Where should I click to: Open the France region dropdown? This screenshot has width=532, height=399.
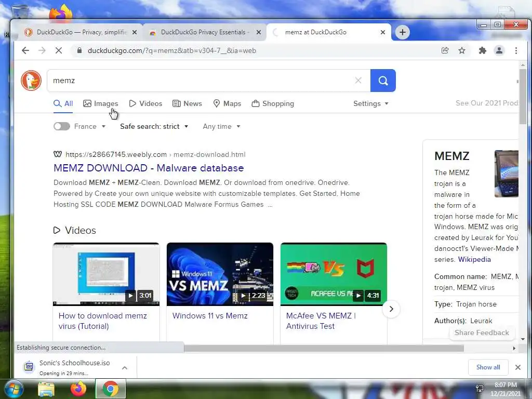[90, 126]
